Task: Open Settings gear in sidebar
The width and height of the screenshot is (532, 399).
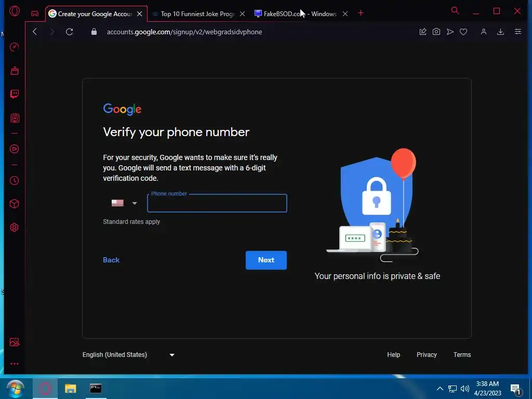Action: tap(14, 228)
